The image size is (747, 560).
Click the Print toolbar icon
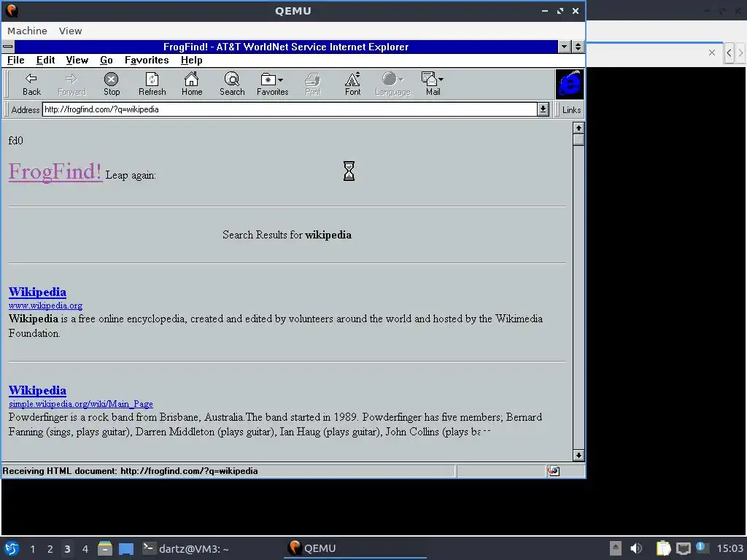point(312,84)
